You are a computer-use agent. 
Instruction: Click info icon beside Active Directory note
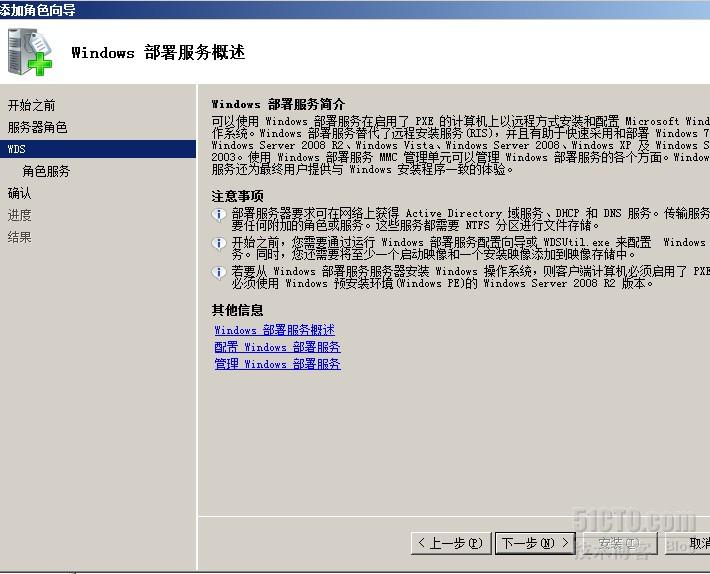coord(219,215)
